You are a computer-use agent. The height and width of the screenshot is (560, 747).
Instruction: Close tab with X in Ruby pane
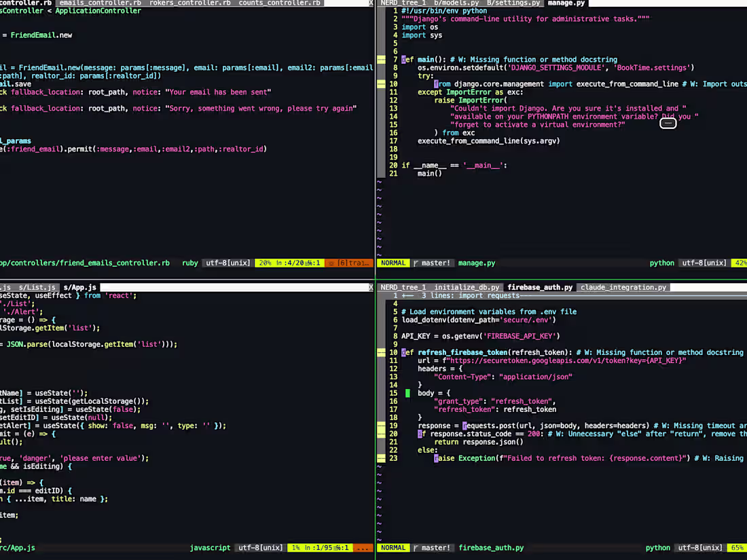click(x=371, y=3)
